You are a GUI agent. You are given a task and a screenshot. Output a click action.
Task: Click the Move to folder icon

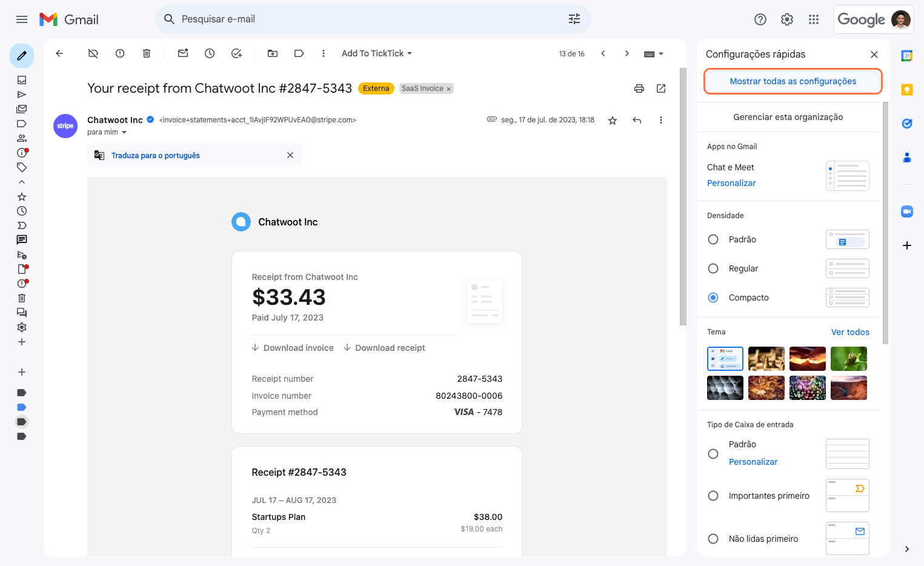point(273,53)
